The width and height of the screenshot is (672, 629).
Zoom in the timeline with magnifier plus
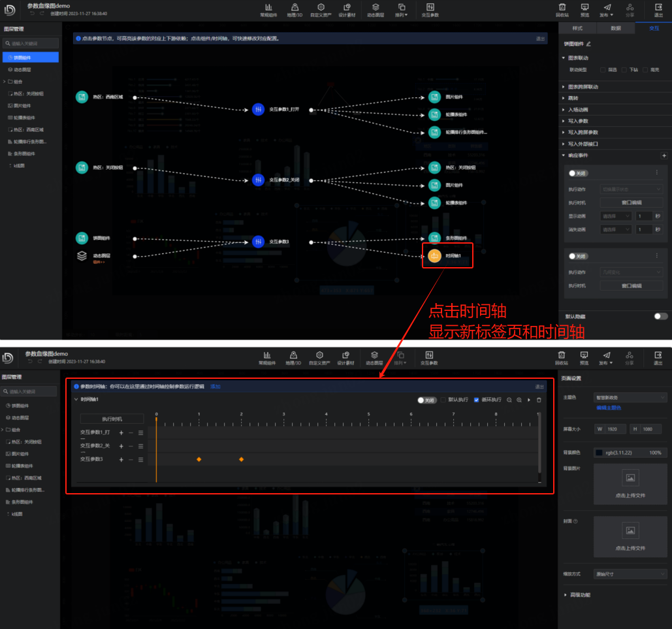[519, 400]
